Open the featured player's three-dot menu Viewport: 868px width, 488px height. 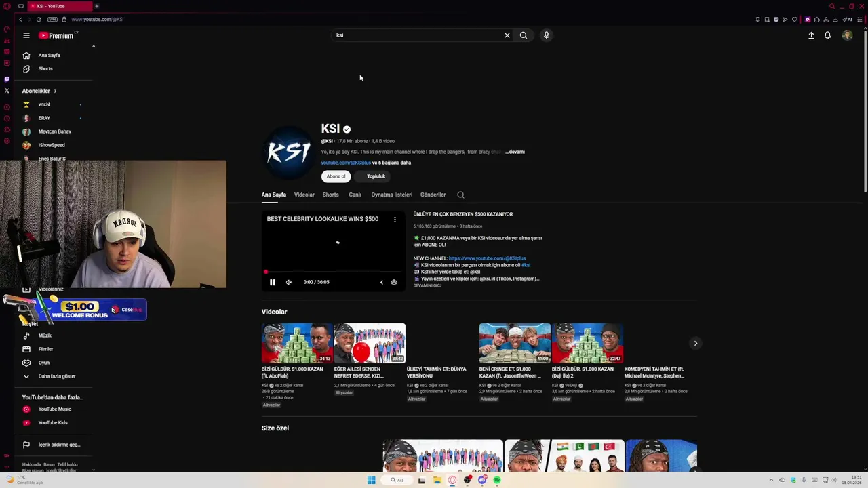tap(395, 219)
